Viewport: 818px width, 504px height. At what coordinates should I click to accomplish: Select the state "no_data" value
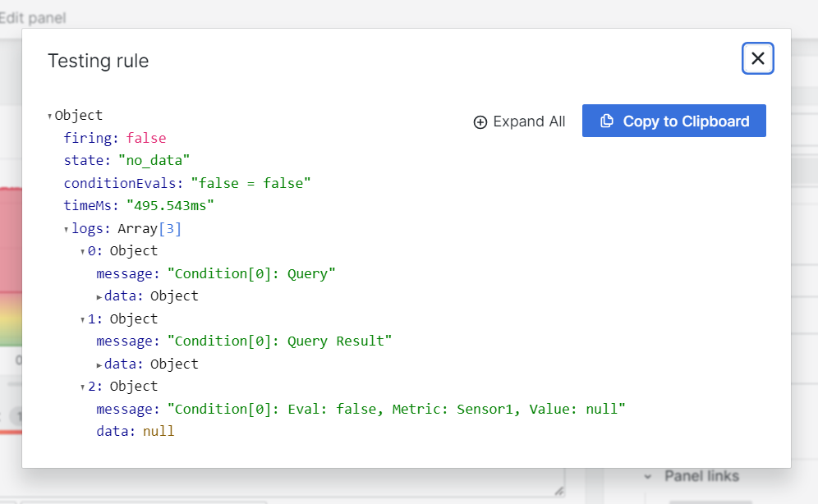pos(154,161)
